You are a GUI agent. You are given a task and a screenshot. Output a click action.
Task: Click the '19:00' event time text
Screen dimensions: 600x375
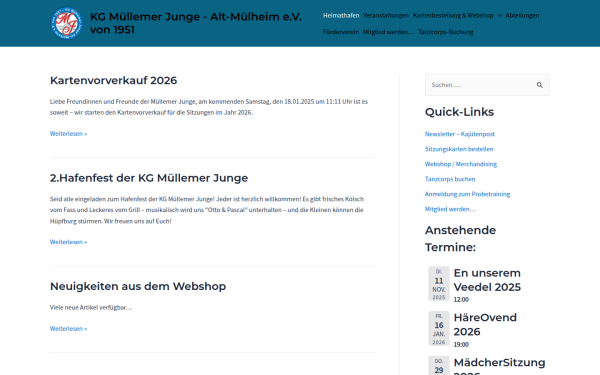(461, 344)
